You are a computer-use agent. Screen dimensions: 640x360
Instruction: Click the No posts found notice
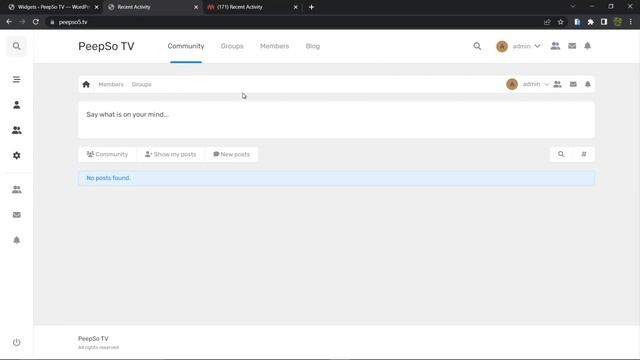336,178
